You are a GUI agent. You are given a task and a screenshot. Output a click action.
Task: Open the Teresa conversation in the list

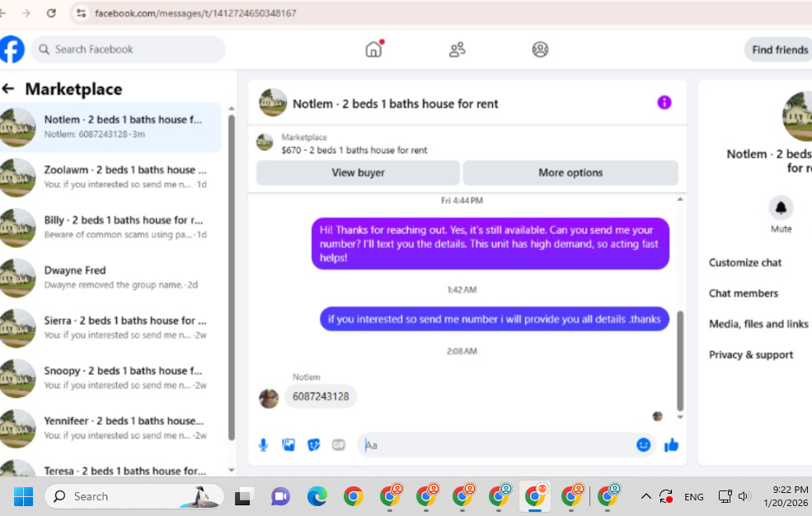pos(110,467)
